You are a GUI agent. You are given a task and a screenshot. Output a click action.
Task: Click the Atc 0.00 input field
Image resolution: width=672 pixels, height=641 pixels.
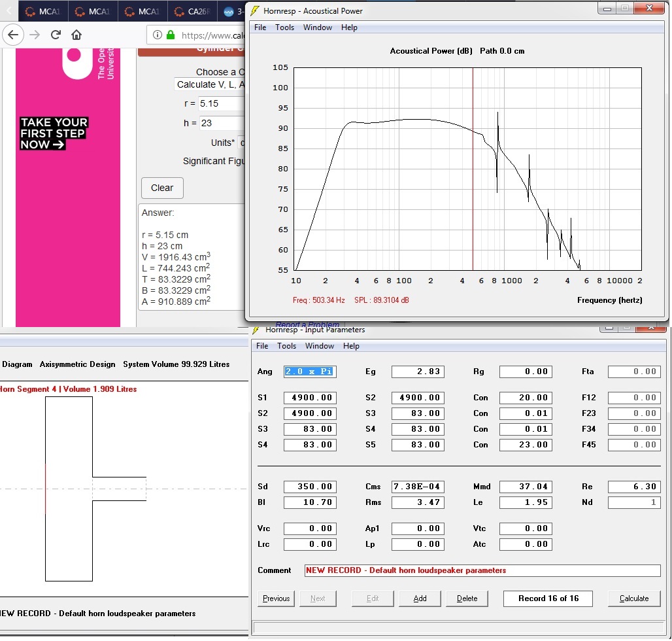pyautogui.click(x=526, y=545)
